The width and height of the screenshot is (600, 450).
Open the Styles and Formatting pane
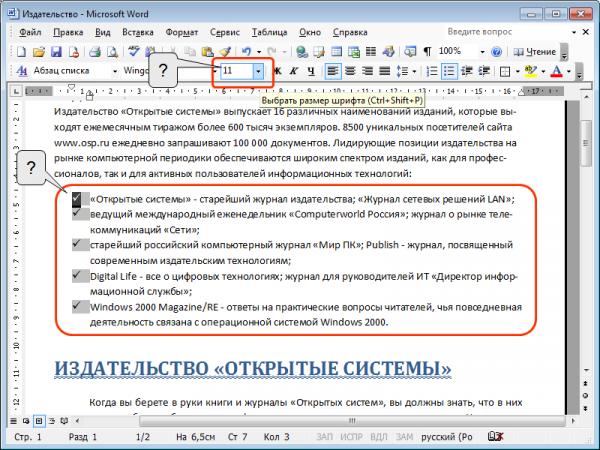point(22,71)
